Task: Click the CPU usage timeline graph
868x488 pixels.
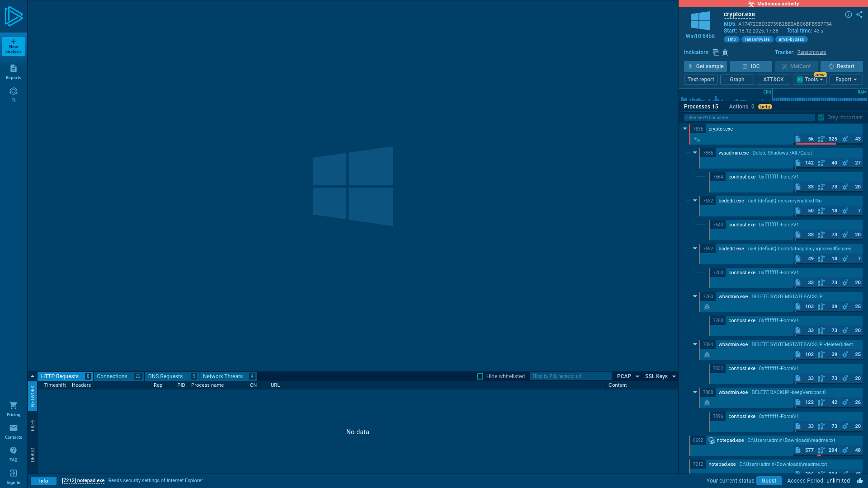Action: 723,98
